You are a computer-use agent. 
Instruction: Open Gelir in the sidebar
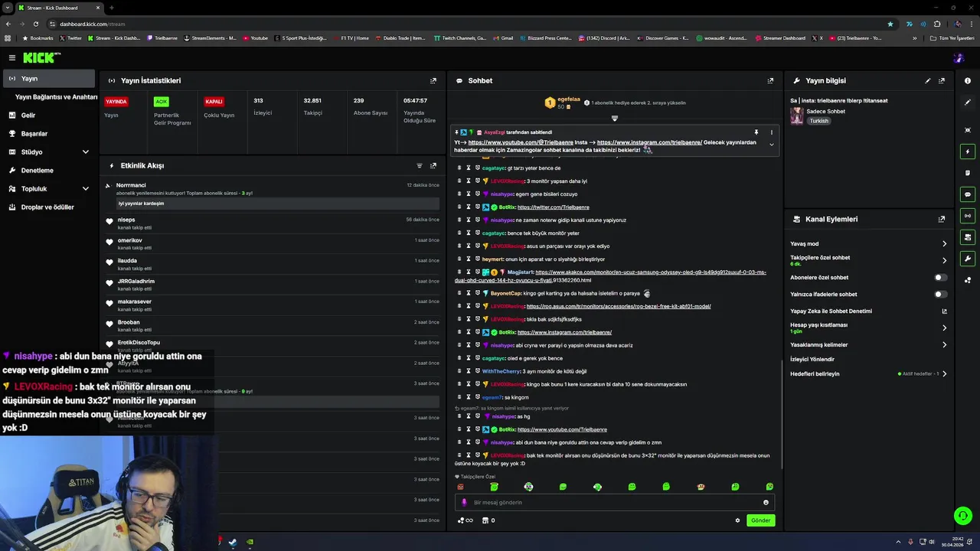click(x=49, y=116)
